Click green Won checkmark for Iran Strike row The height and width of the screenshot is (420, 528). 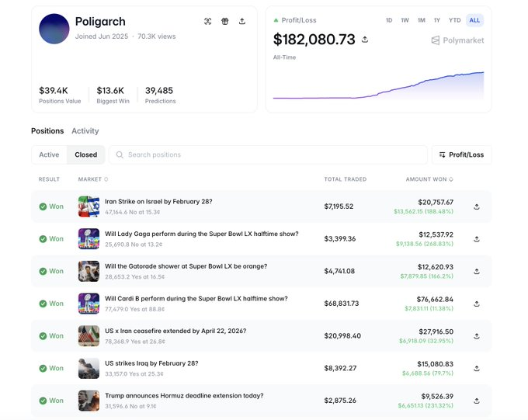coord(43,207)
